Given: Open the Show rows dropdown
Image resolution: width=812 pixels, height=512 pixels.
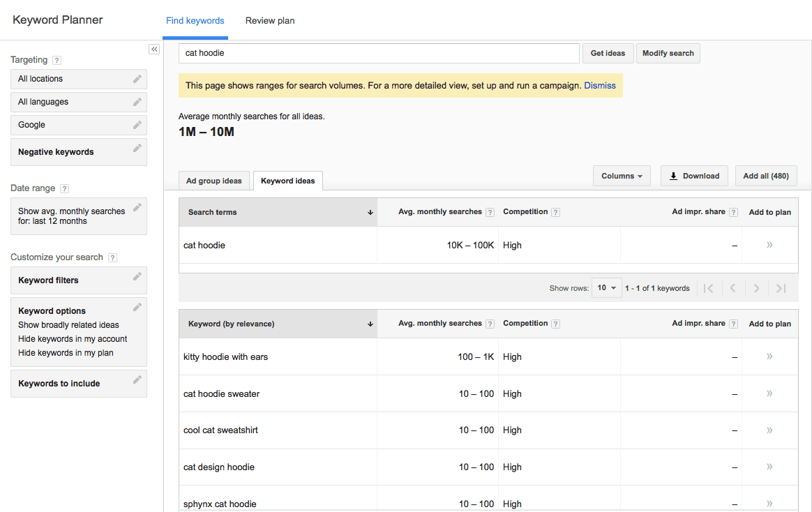Looking at the screenshot, I should click(x=606, y=287).
